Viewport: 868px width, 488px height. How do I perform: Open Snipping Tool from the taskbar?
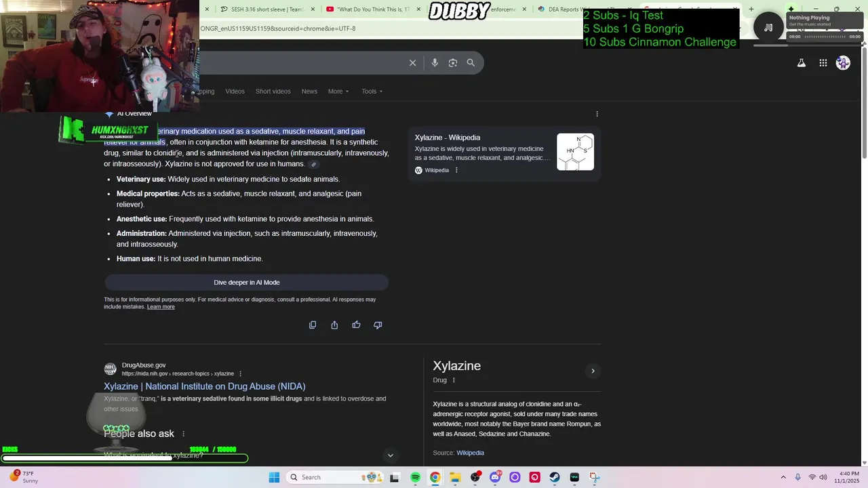[x=595, y=477]
